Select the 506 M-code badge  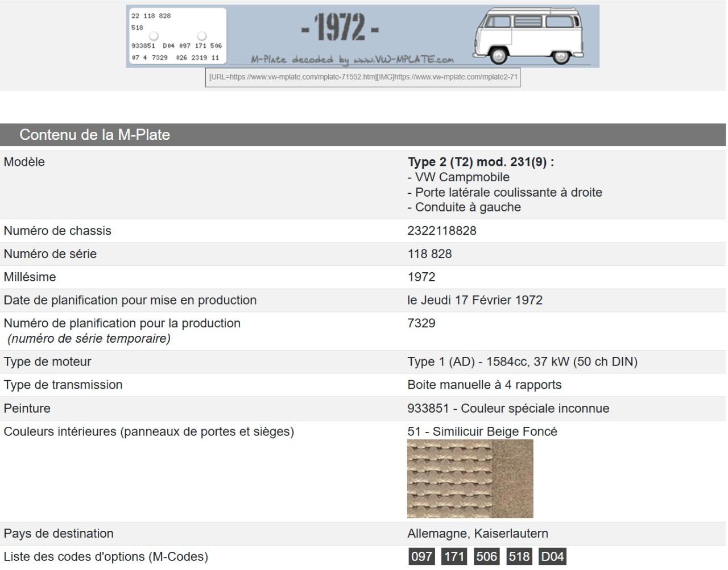click(486, 556)
